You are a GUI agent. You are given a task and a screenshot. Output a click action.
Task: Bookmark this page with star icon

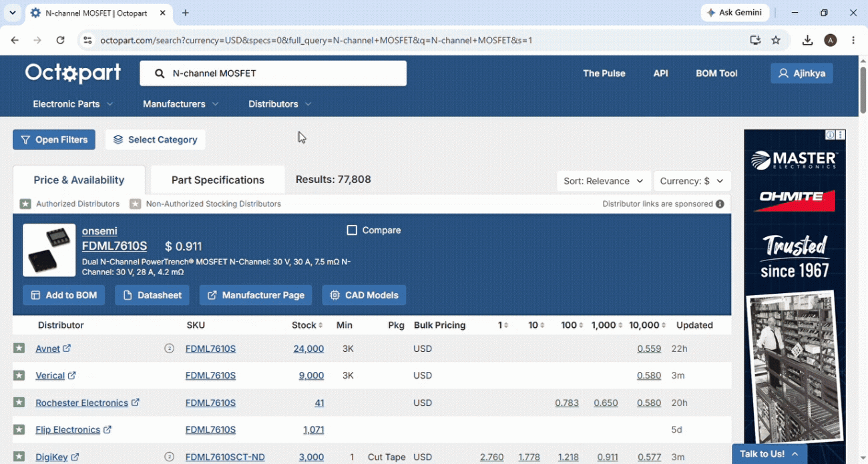point(776,40)
